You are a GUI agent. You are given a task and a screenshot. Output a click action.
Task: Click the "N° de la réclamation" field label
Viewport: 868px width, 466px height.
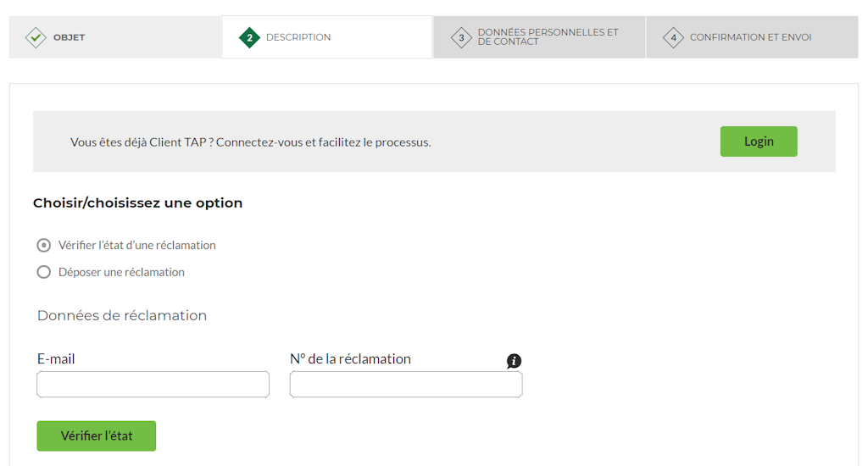coord(350,358)
